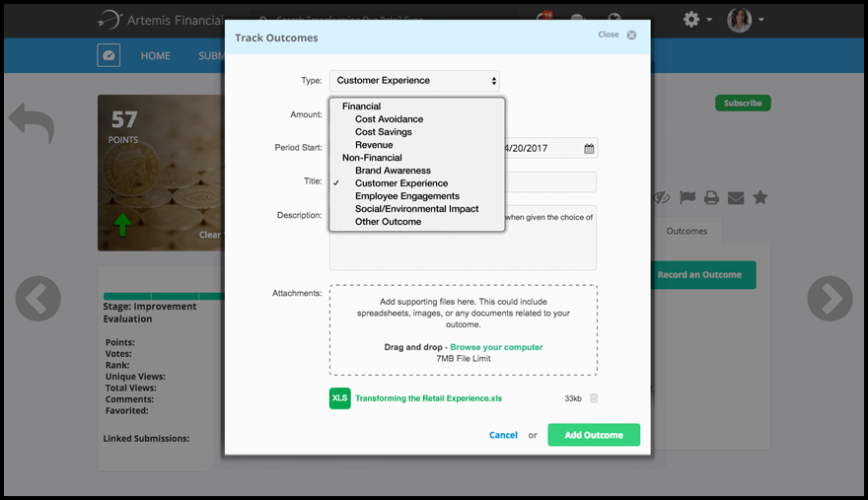Click the flag icon
The image size is (868, 500).
coord(687,197)
